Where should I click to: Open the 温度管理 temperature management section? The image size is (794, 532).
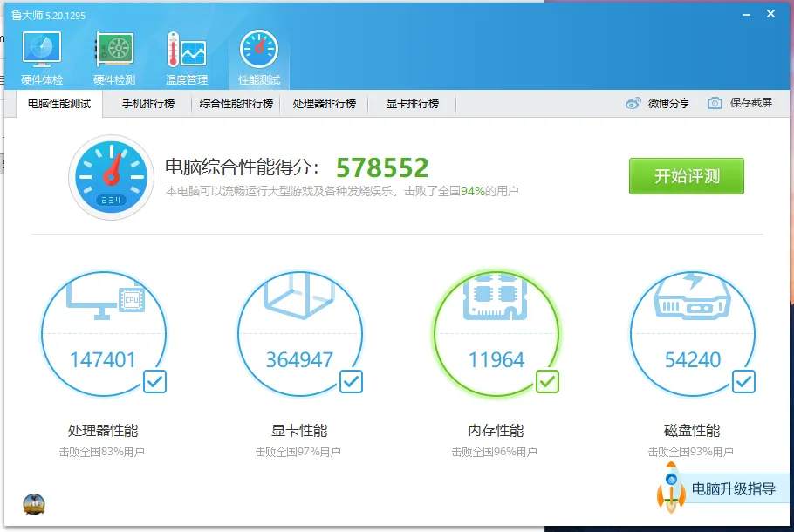(187, 58)
